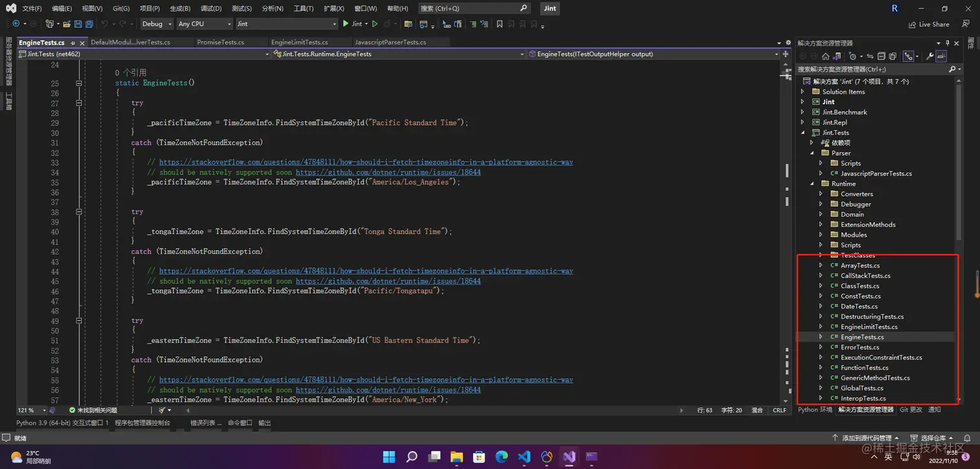This screenshot has width=980, height=469.
Task: Collapse the code fold at line 25
Action: pyautogui.click(x=79, y=84)
